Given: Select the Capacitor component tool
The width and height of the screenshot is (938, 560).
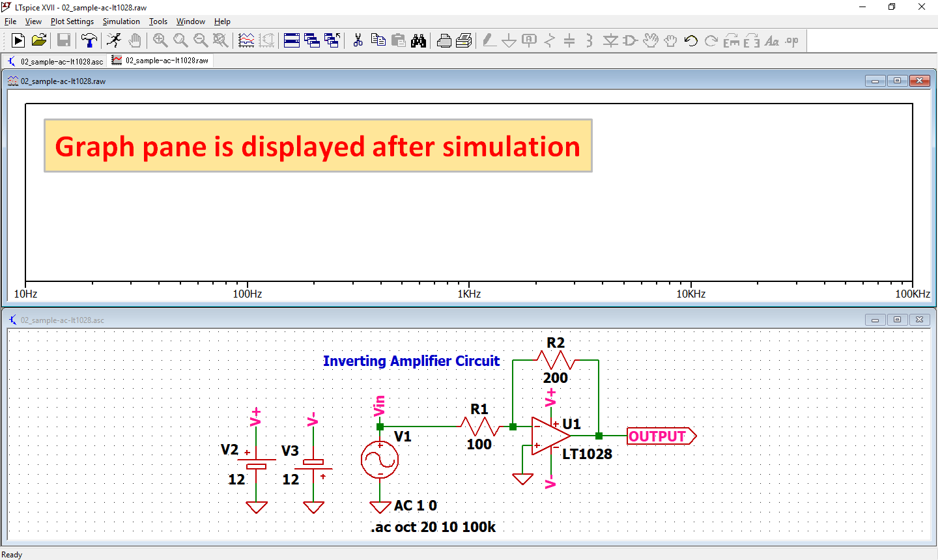Looking at the screenshot, I should coord(569,40).
